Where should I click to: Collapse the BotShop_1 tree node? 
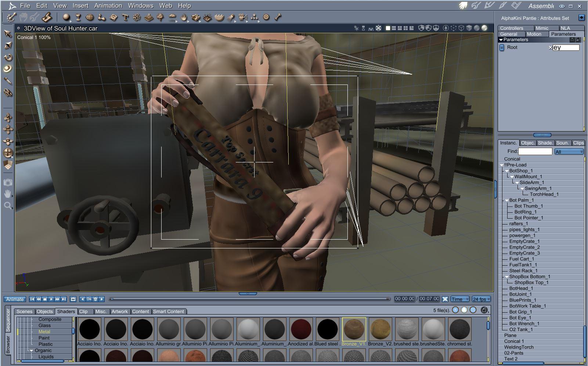507,171
